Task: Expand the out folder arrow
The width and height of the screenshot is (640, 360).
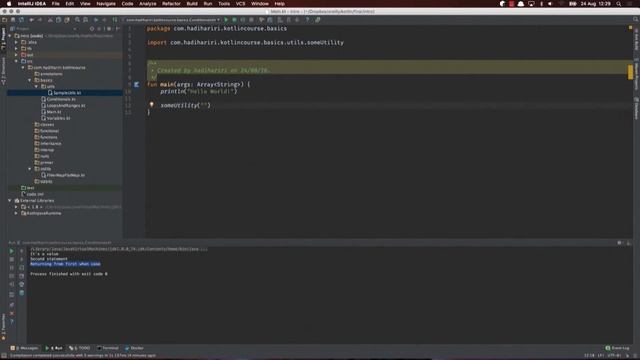Action: coord(16,55)
